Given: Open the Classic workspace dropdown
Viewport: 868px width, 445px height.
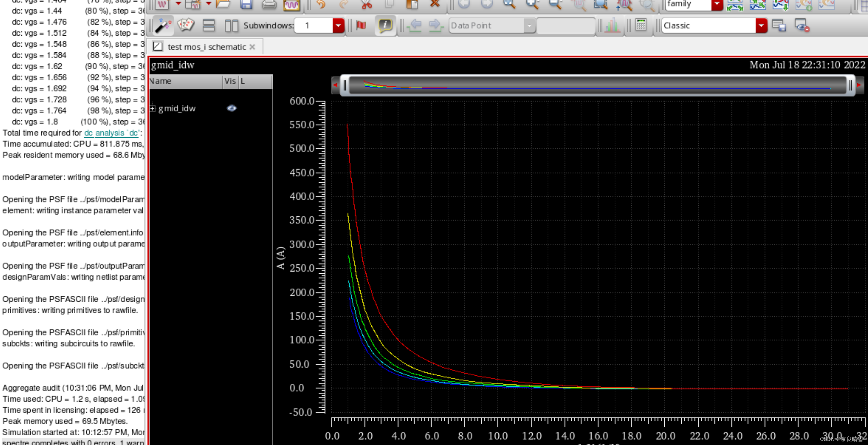Looking at the screenshot, I should pyautogui.click(x=761, y=25).
